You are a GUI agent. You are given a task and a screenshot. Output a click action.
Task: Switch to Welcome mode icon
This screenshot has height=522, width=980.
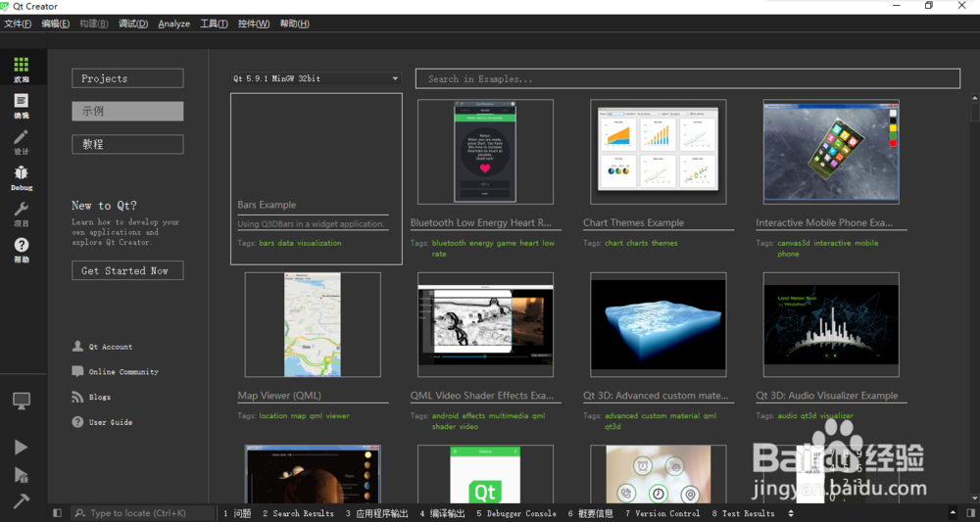pyautogui.click(x=22, y=65)
